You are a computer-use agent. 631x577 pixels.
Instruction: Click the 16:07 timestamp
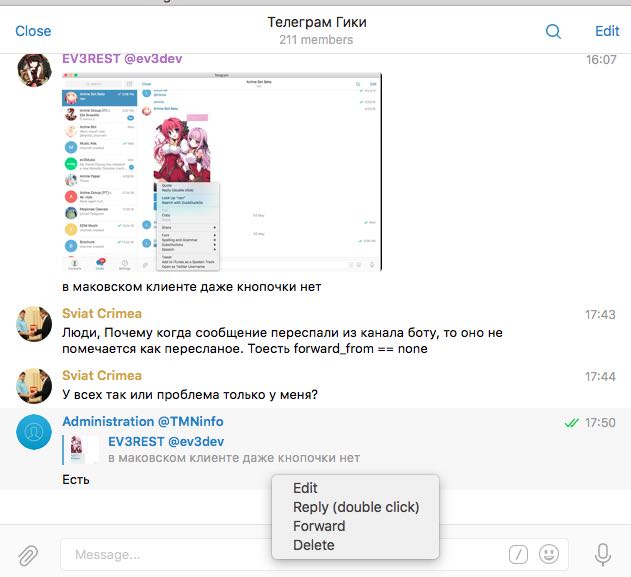point(601,60)
